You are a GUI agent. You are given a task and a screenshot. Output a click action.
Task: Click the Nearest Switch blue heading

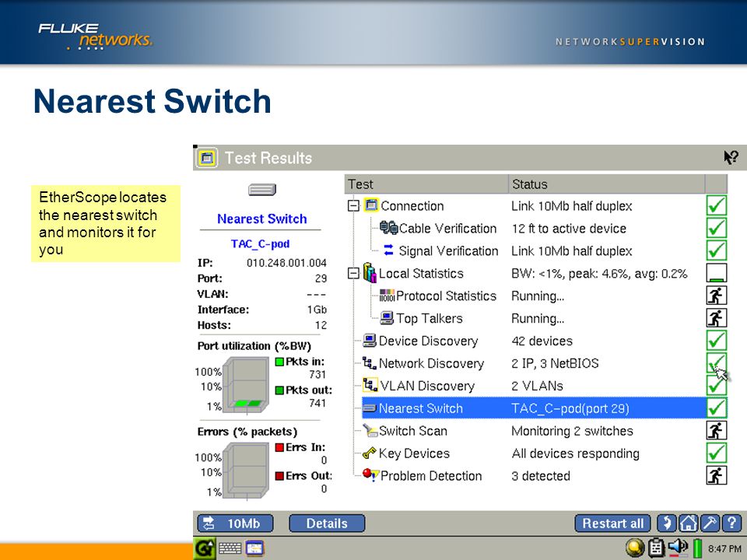click(262, 219)
